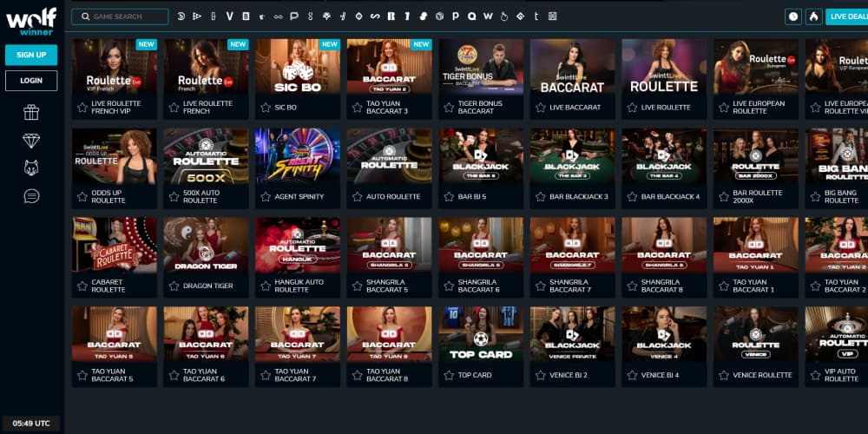Image resolution: width=868 pixels, height=434 pixels.
Task: Star the Live Baccarat game
Action: 540,108
